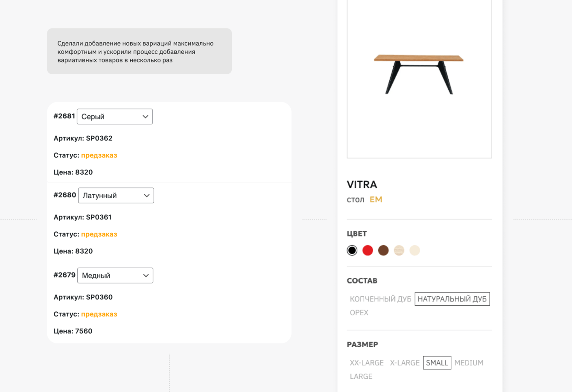Viewport: 572px width, 392px height.
Task: Open the Медный variation dropdown
Action: click(x=115, y=275)
